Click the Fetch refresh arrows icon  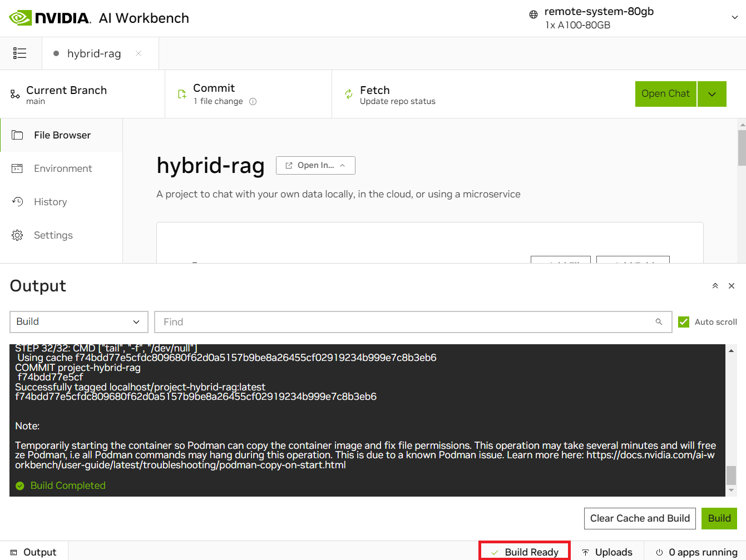[x=349, y=94]
